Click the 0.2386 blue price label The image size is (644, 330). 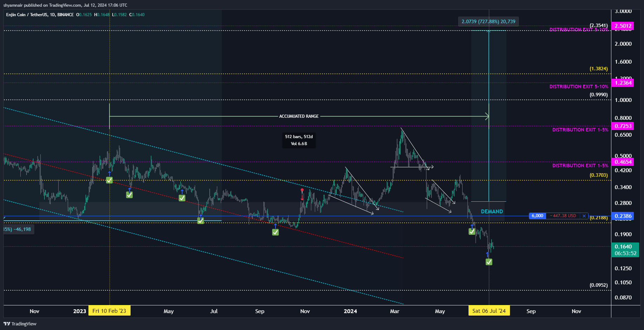coord(623,216)
